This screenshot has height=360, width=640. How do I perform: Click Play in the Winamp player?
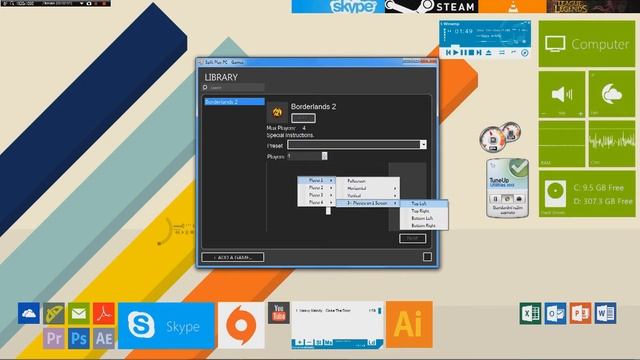pos(456,53)
